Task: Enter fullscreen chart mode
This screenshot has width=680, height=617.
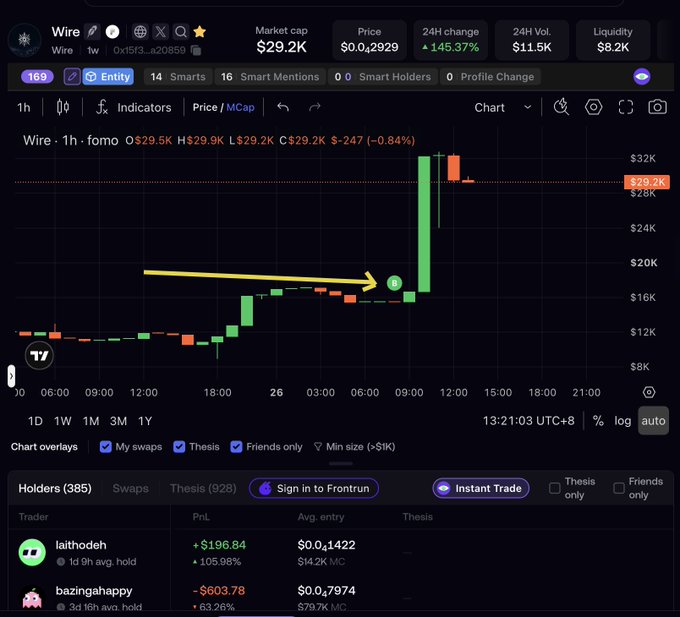Action: click(625, 107)
